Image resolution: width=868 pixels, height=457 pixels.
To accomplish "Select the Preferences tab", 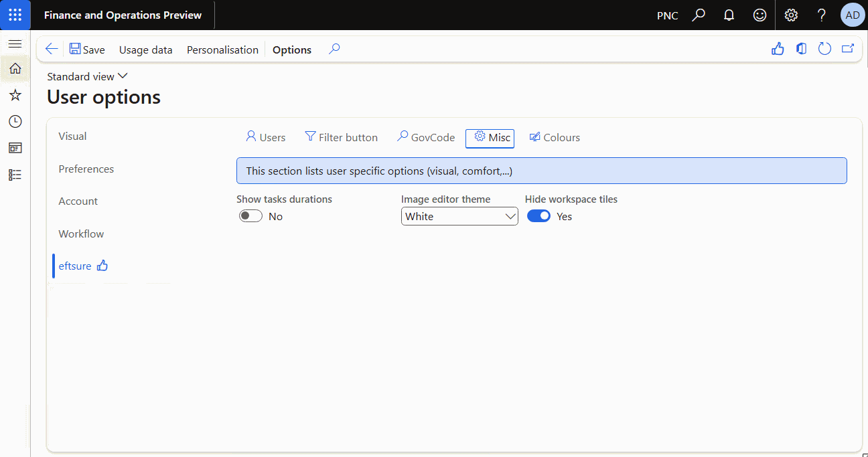I will pos(86,169).
